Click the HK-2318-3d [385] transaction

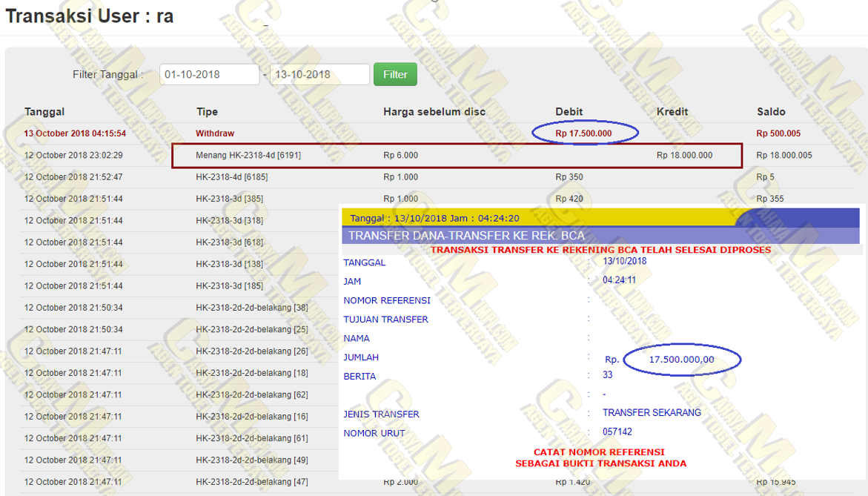pos(229,199)
